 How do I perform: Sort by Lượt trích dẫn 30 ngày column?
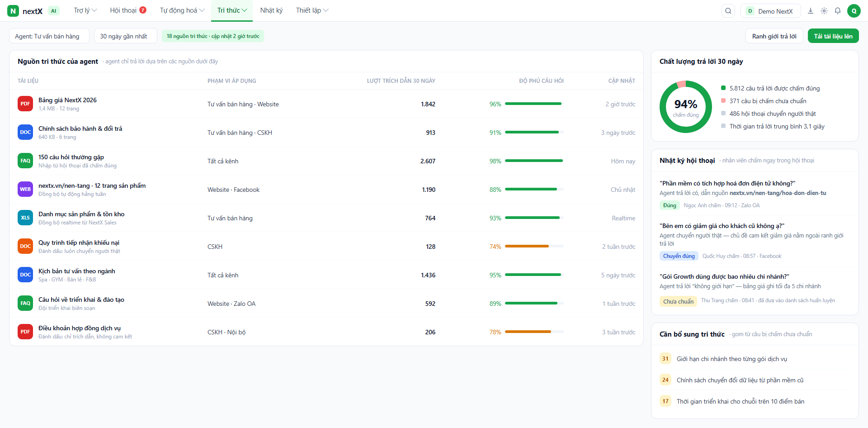pos(401,81)
